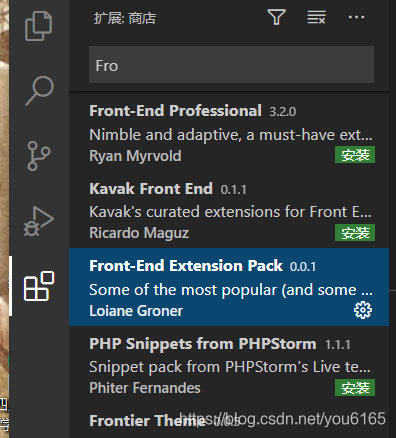396x438 pixels.
Task: Select the Extensions view icon
Action: (x=39, y=286)
